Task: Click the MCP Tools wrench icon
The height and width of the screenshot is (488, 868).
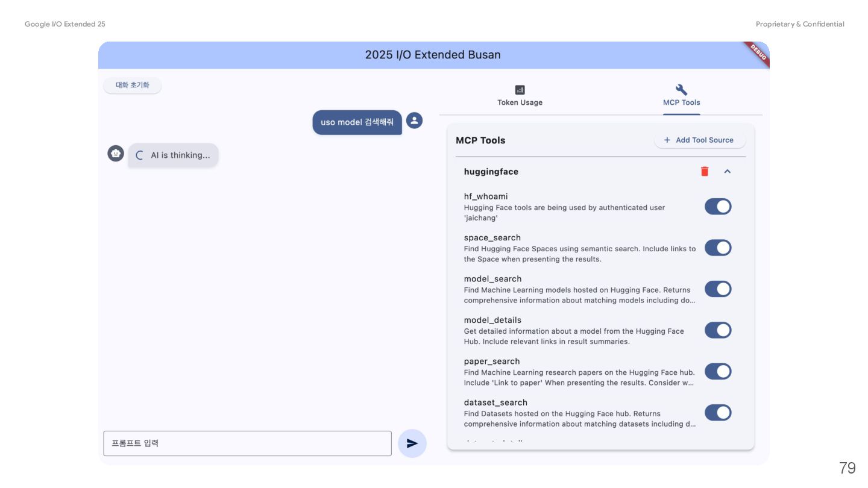Action: 681,90
